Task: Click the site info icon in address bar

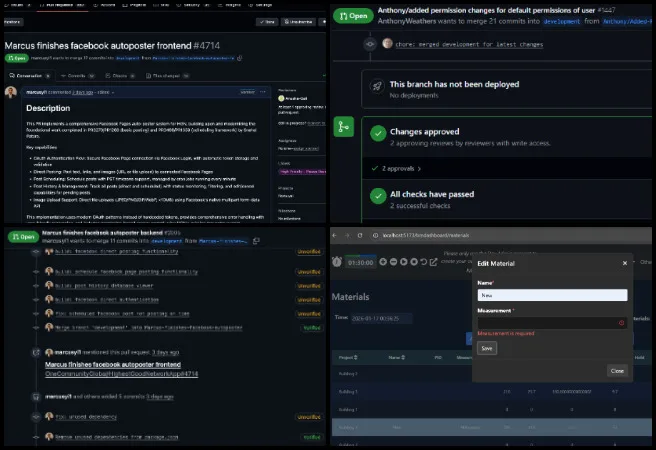Action: [375, 235]
